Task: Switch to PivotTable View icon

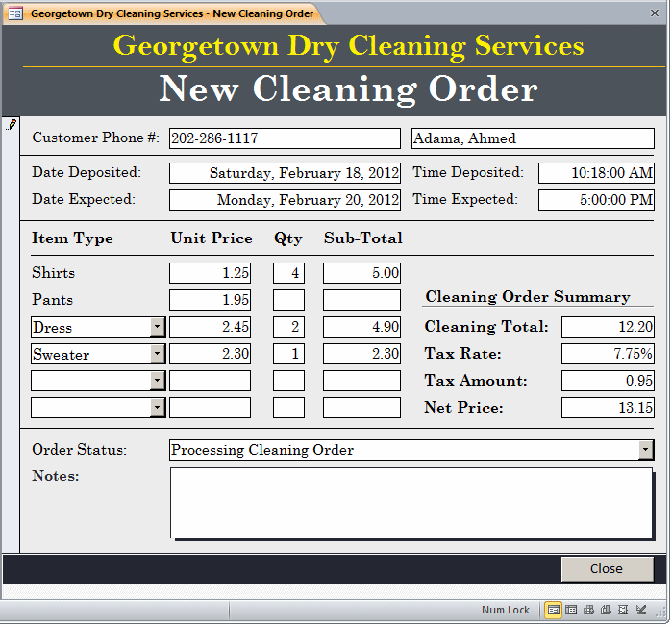Action: (588, 610)
